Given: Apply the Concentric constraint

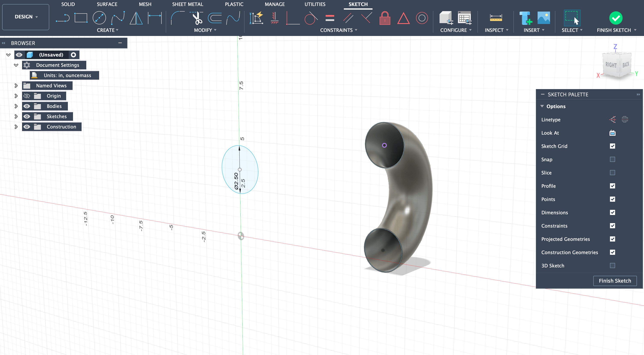Looking at the screenshot, I should tap(422, 18).
